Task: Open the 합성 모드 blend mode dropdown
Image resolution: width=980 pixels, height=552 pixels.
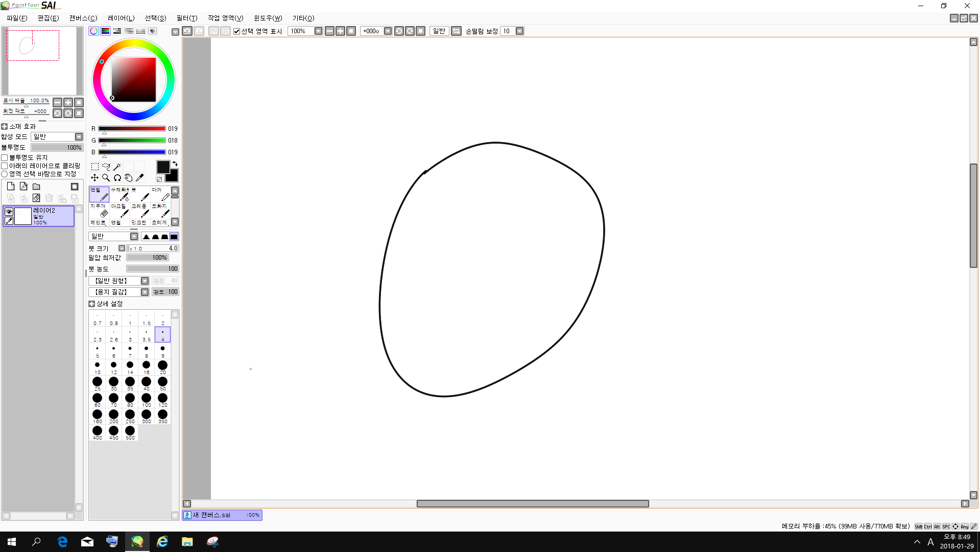Action: click(x=79, y=137)
